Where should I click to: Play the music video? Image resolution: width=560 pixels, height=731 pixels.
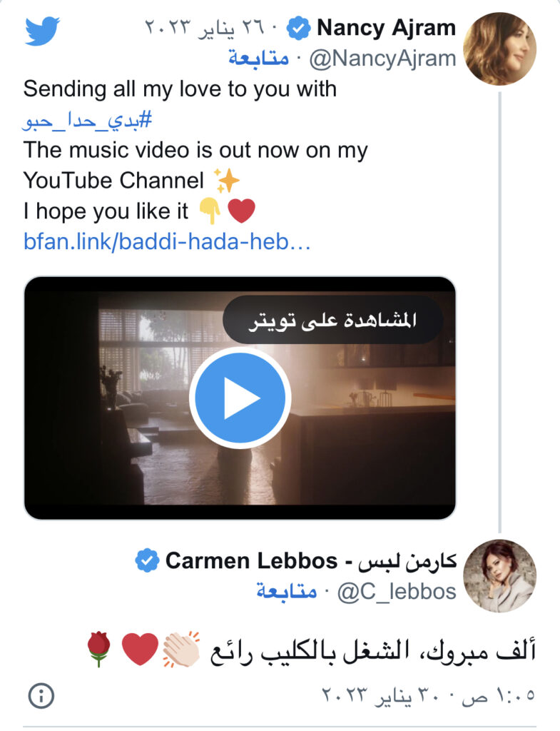tap(240, 398)
